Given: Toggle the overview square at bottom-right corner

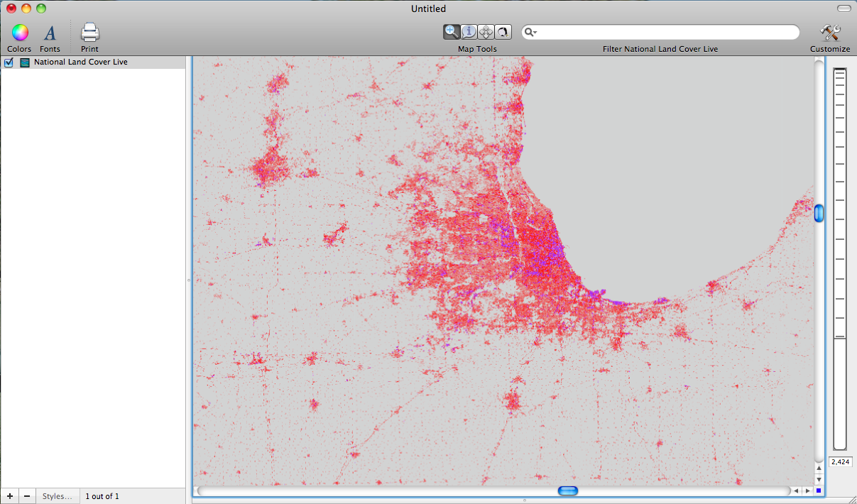Looking at the screenshot, I should [819, 490].
